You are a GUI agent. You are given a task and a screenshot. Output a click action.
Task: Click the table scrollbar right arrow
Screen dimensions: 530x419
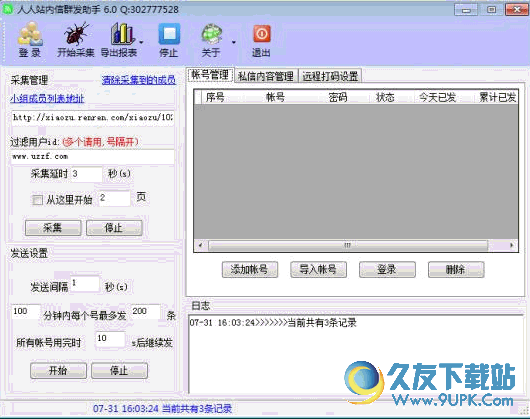coord(511,245)
